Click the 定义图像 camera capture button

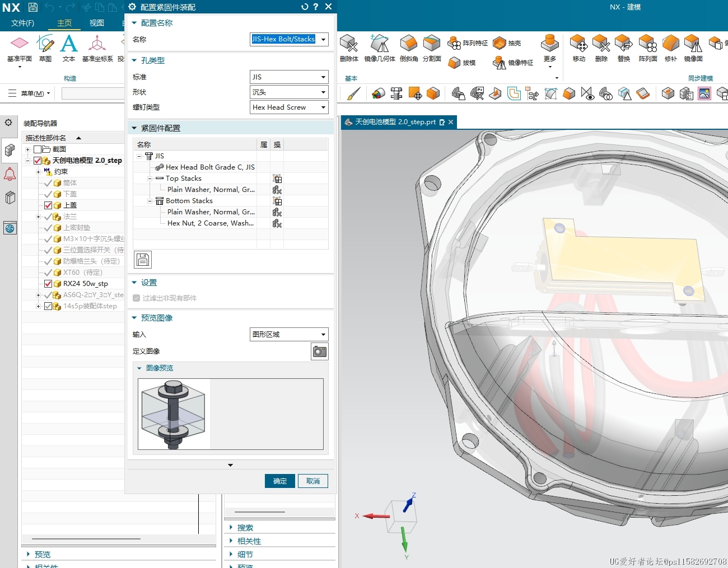pos(319,351)
